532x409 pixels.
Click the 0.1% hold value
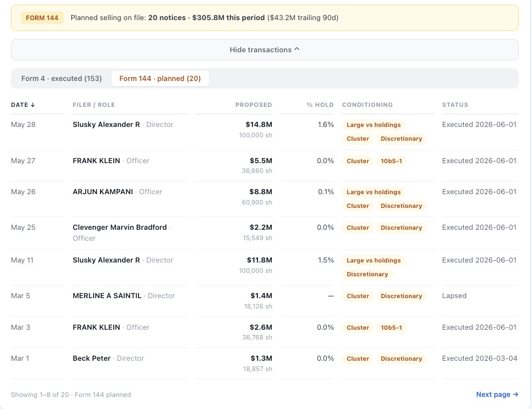tap(326, 192)
